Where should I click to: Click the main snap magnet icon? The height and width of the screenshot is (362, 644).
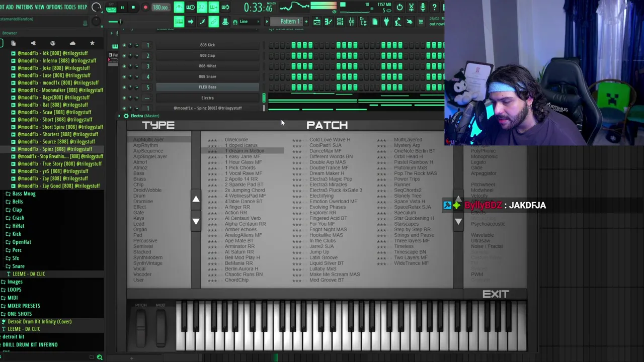click(x=235, y=22)
